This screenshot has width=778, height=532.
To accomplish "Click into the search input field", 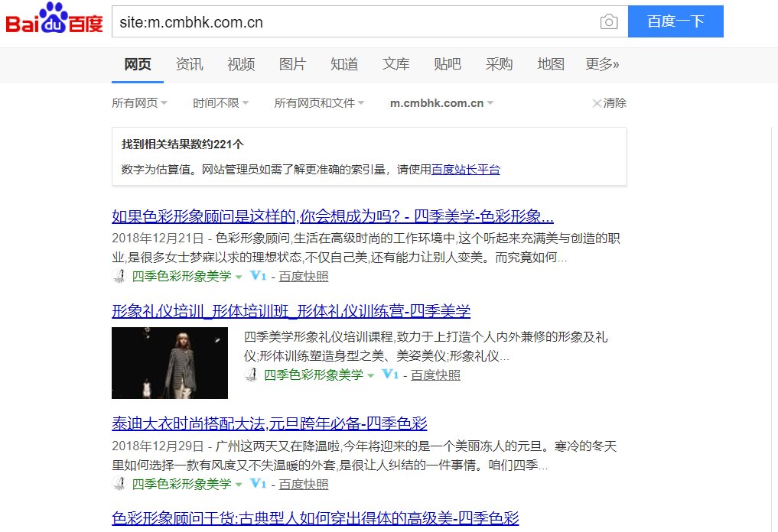I will click(352, 22).
